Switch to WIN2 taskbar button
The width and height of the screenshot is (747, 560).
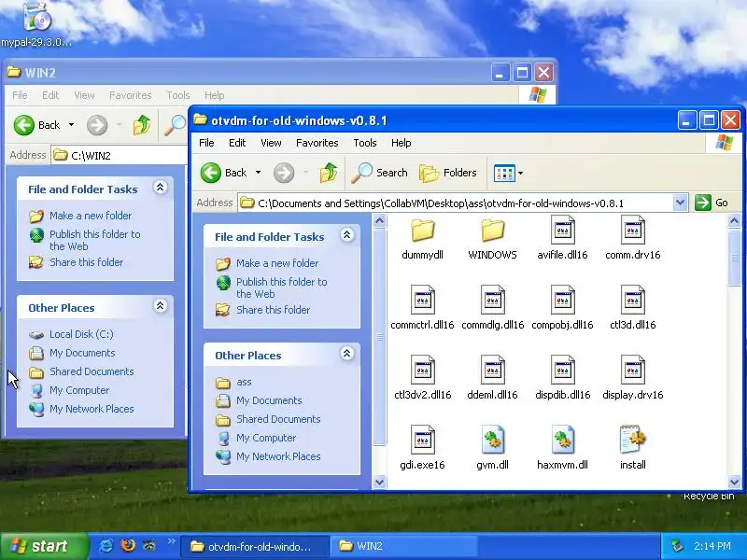[x=404, y=546]
